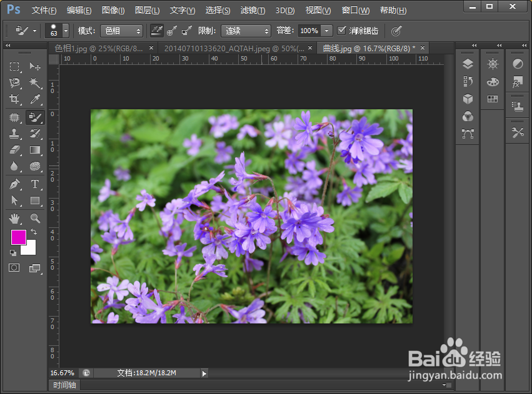Choose the Clone Stamp tool
The width and height of the screenshot is (532, 394).
pos(14,134)
